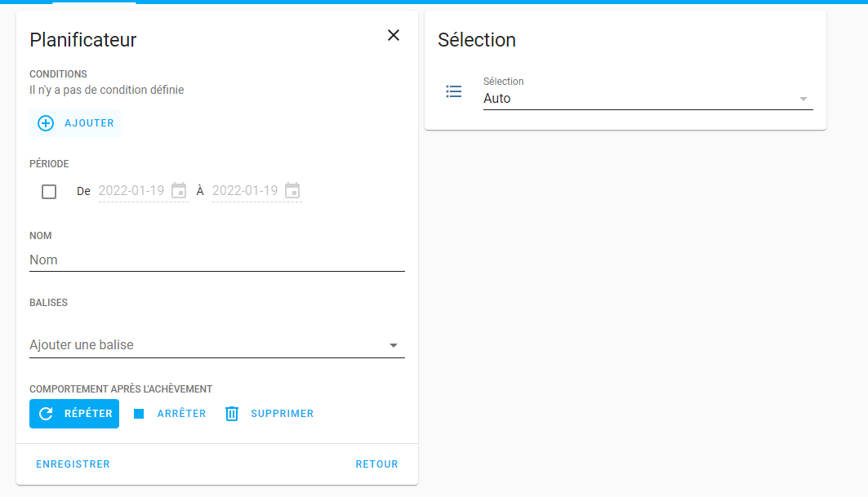This screenshot has width=868, height=497.
Task: Click the end date field after À
Action: pyautogui.click(x=245, y=191)
